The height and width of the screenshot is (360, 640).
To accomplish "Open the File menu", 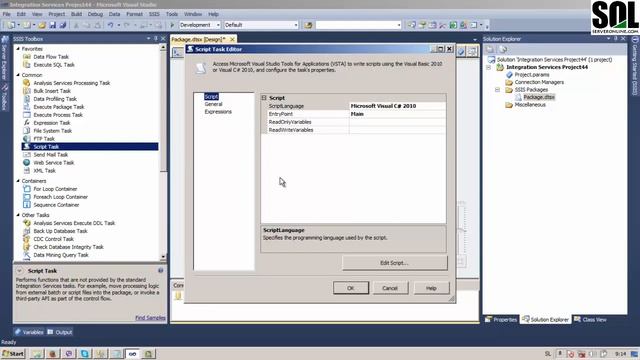I will pos(7,14).
